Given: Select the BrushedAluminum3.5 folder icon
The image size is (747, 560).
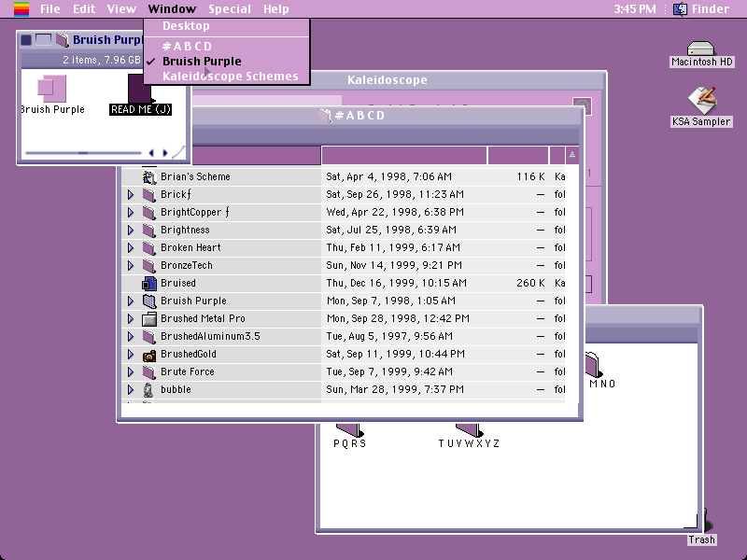Looking at the screenshot, I should tap(149, 337).
